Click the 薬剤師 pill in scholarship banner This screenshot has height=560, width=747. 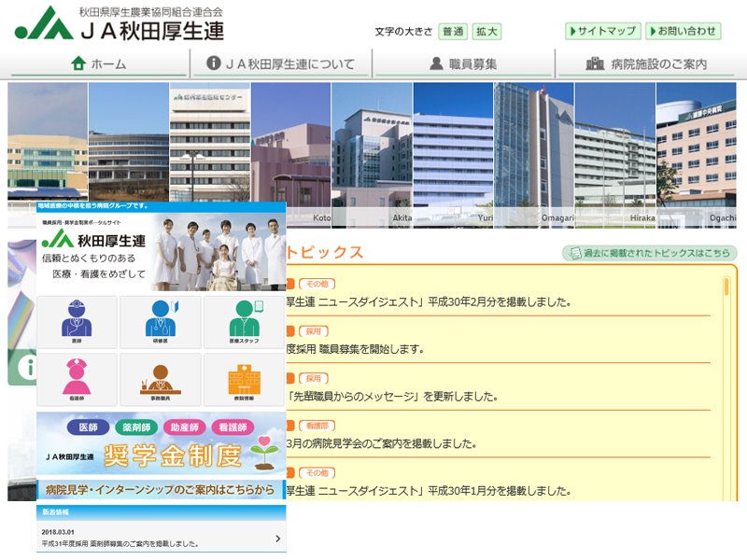(x=136, y=427)
